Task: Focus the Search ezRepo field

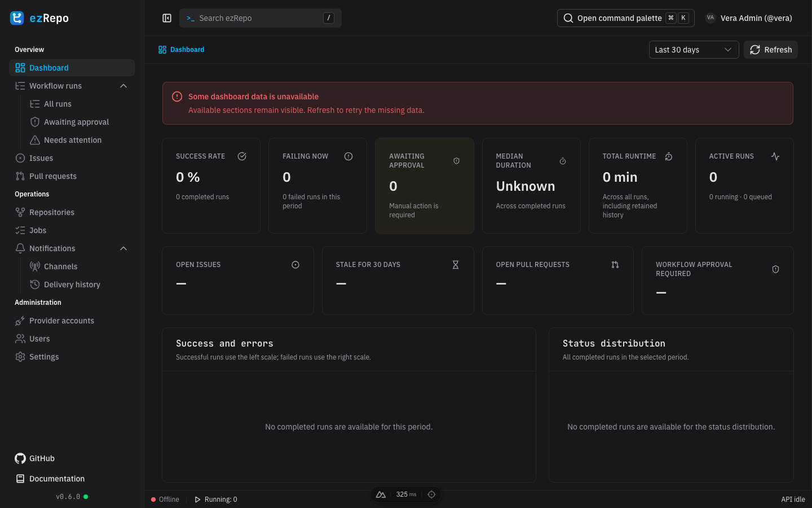Action: 261,18
